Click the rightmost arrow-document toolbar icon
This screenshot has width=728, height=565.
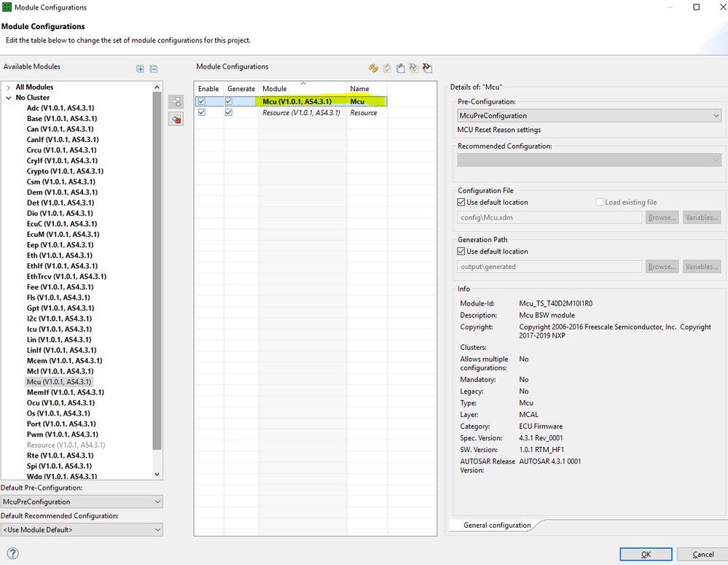click(x=428, y=69)
